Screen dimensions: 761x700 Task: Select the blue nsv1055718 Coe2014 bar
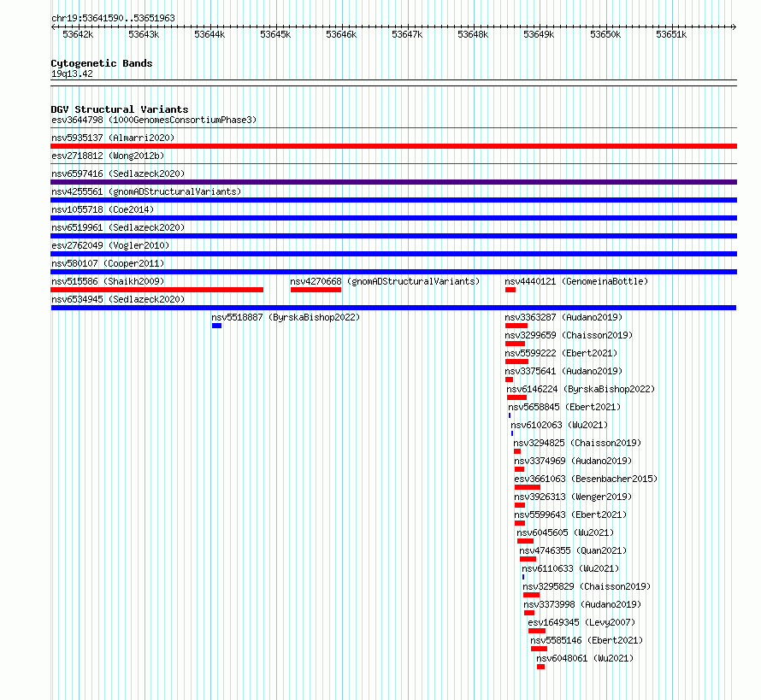point(393,218)
